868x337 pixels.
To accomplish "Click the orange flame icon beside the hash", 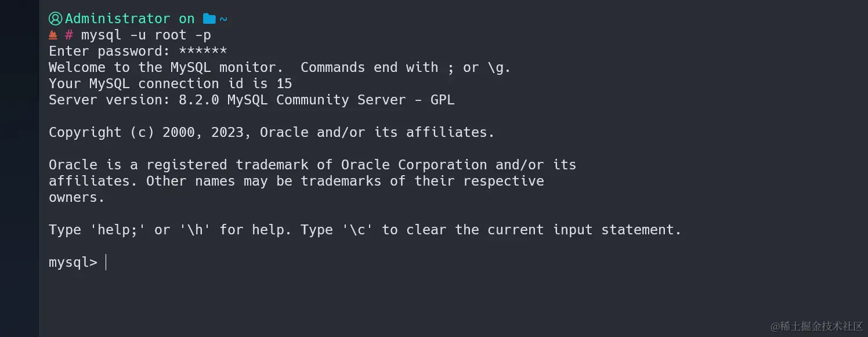I will (x=53, y=35).
